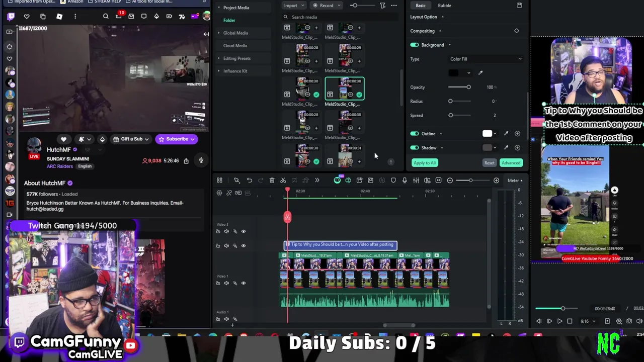Take a snapshot with camera icon
The image size is (644, 362).
tap(629, 321)
